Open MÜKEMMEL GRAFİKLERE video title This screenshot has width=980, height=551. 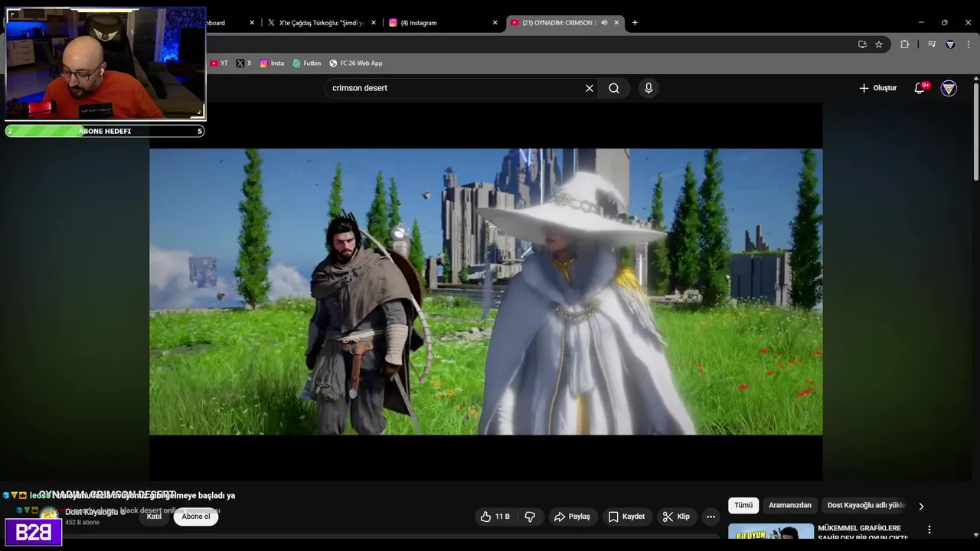tap(862, 532)
